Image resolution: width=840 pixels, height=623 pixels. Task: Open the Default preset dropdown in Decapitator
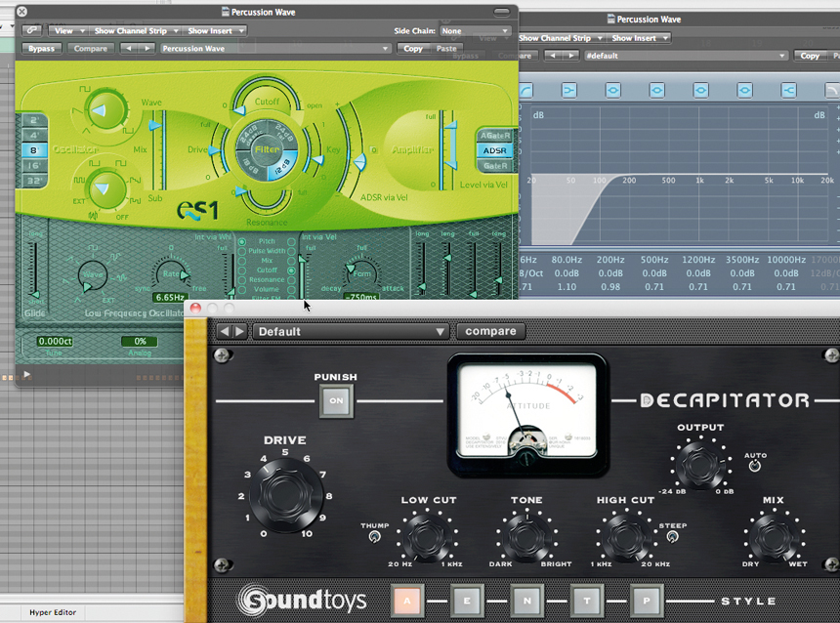[x=351, y=332]
